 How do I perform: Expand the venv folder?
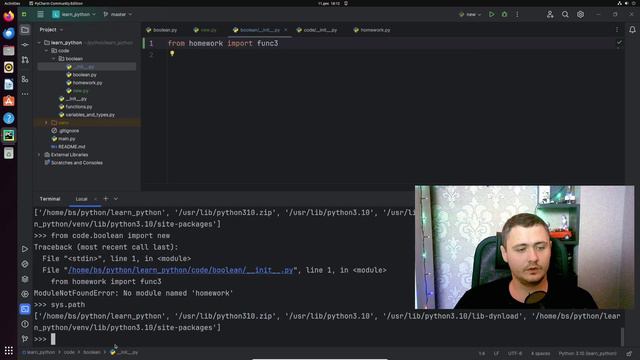tap(47, 123)
